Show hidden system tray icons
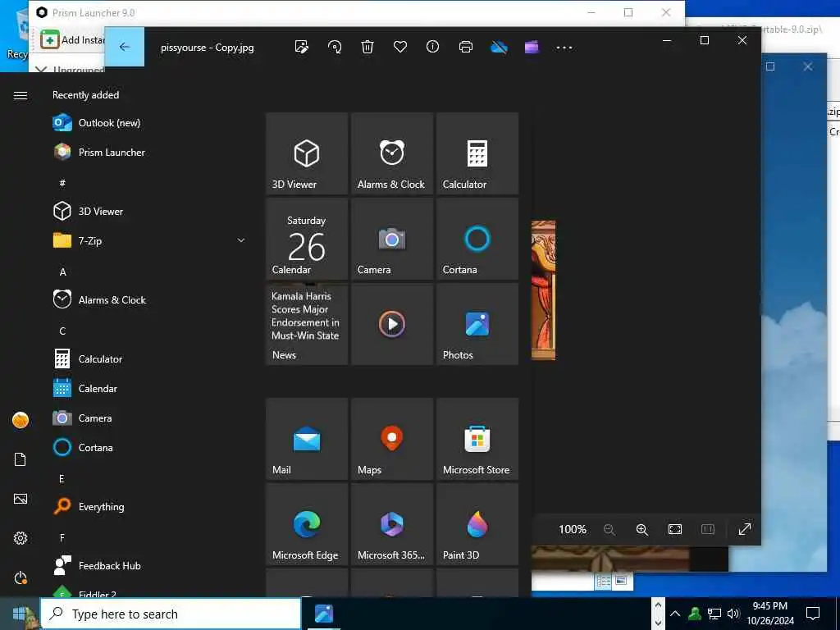The image size is (840, 630). tap(675, 614)
